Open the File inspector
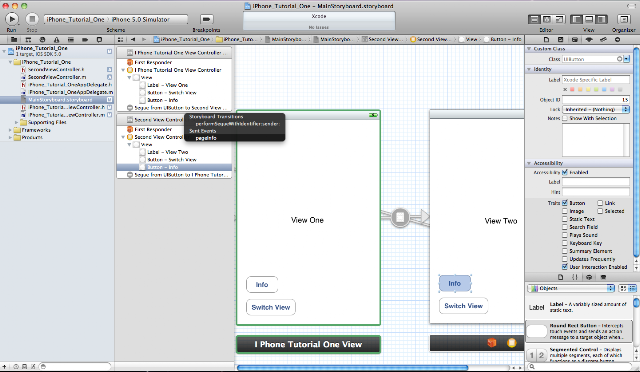The width and height of the screenshot is (640, 372). click(x=546, y=40)
